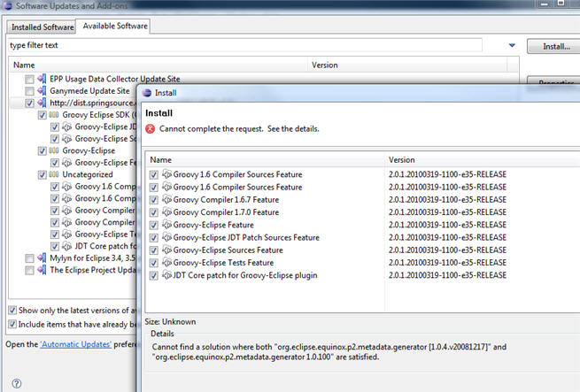Click the Groovy-Eclipse JDT Patch Sources Feature icon
The image size is (580, 392).
(x=166, y=237)
